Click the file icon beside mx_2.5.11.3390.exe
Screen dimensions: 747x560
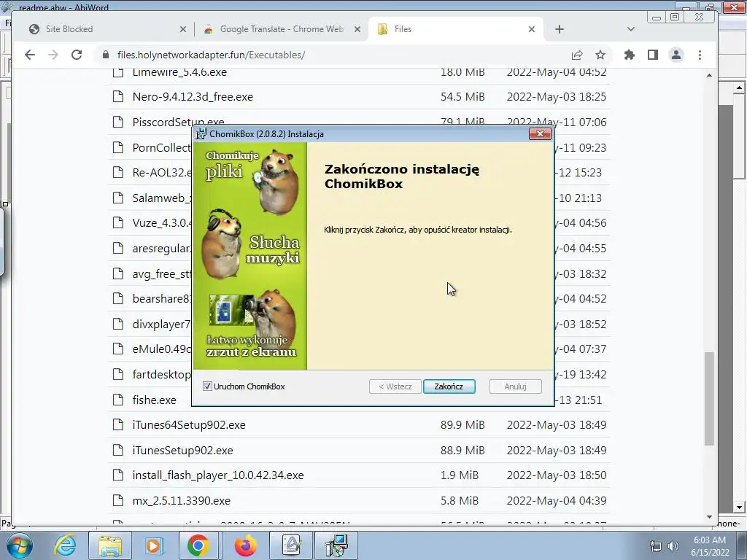pyautogui.click(x=117, y=500)
